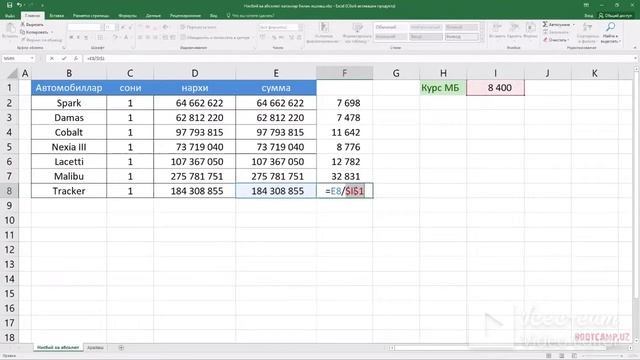Select column F header

click(344, 73)
